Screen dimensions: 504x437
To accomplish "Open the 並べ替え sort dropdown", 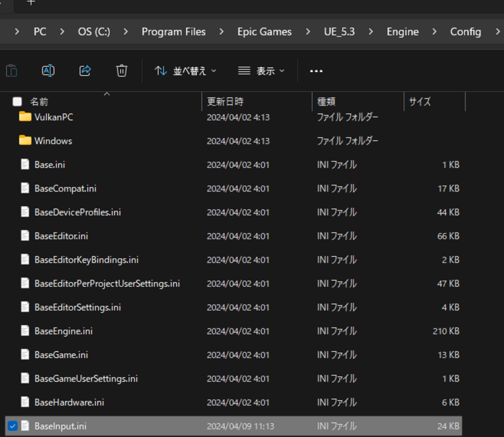I will (185, 71).
